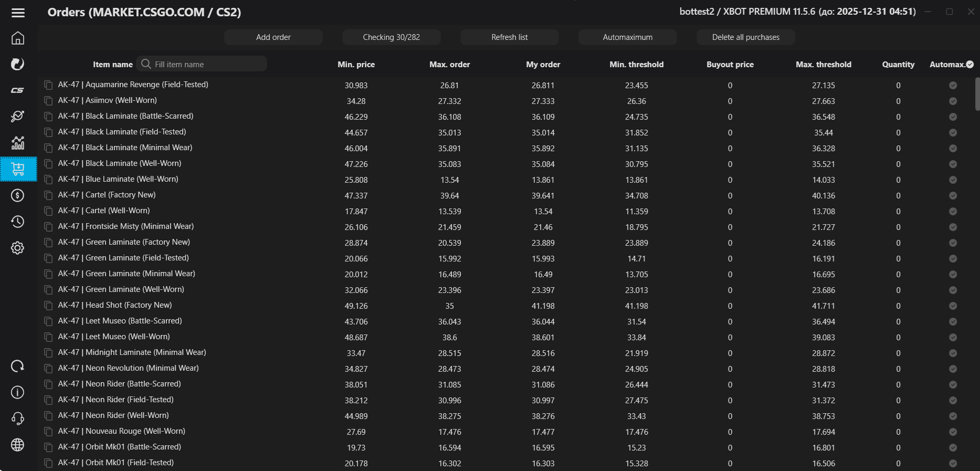The width and height of the screenshot is (980, 471).
Task: Open the hamburger menu
Action: click(x=18, y=13)
